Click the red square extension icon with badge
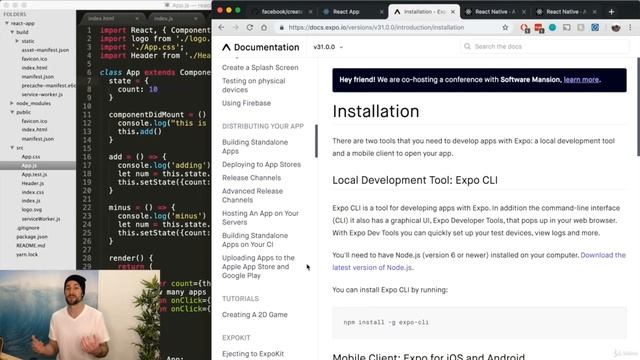The height and width of the screenshot is (360, 640). [539, 28]
